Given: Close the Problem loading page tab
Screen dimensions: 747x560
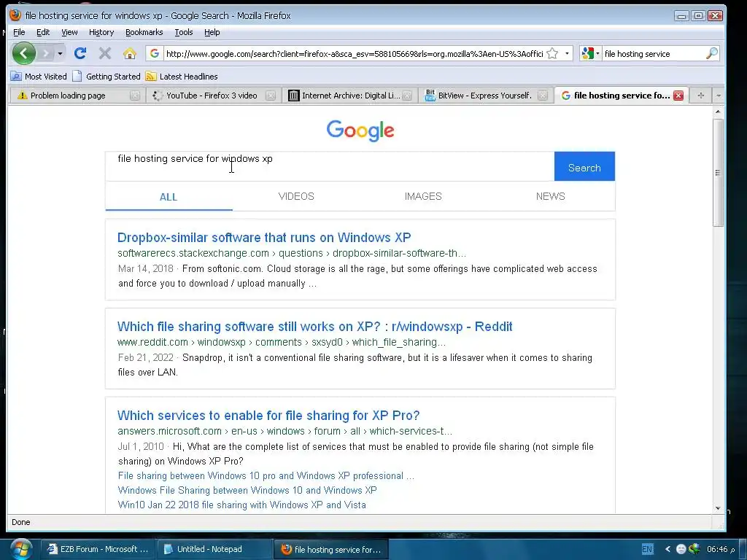Looking at the screenshot, I should (135, 96).
